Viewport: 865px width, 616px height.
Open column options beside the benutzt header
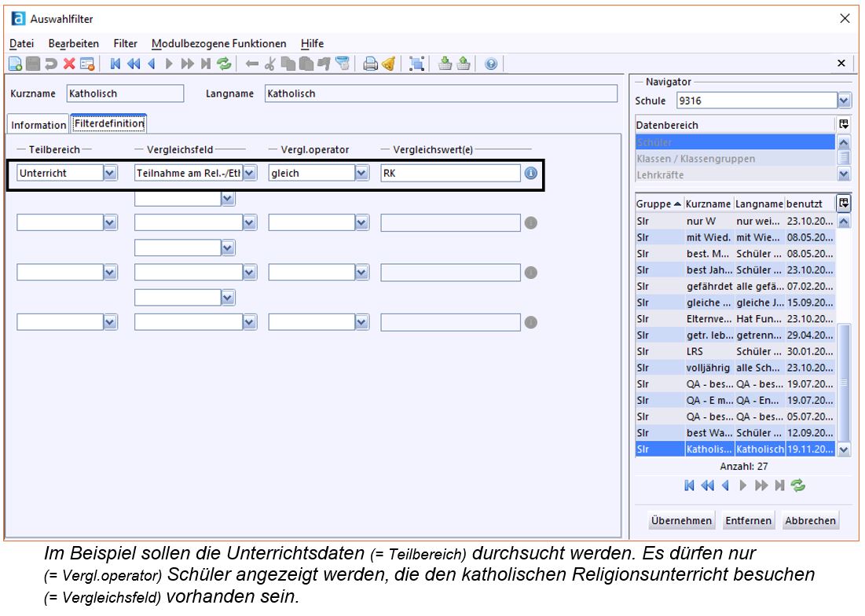[844, 203]
